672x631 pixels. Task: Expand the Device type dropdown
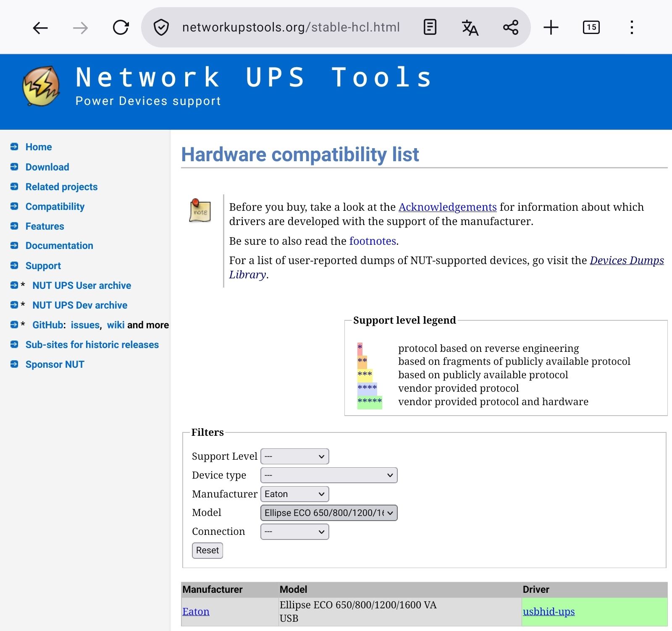pos(329,475)
